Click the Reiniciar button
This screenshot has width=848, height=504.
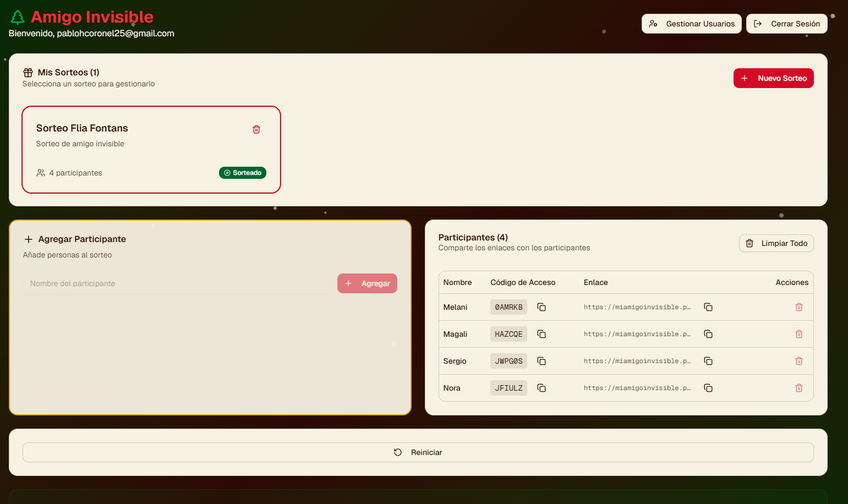point(418,452)
